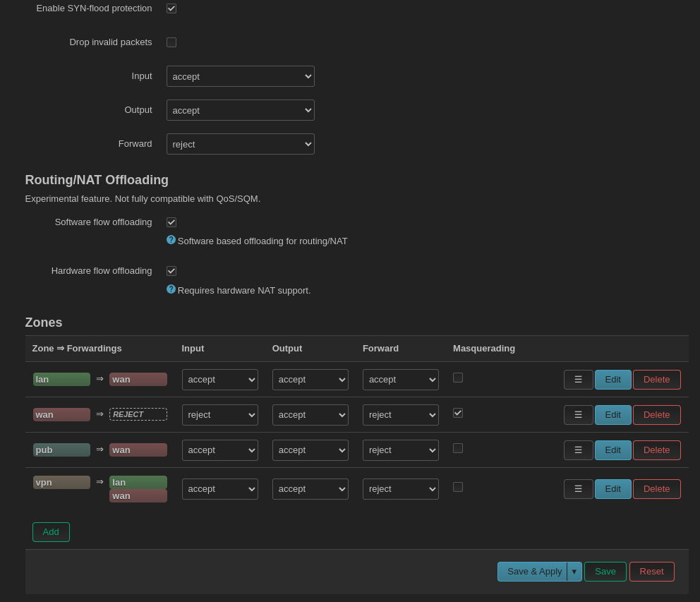700x602 pixels.
Task: Click help icon for Software based offloading
Action: 171,240
